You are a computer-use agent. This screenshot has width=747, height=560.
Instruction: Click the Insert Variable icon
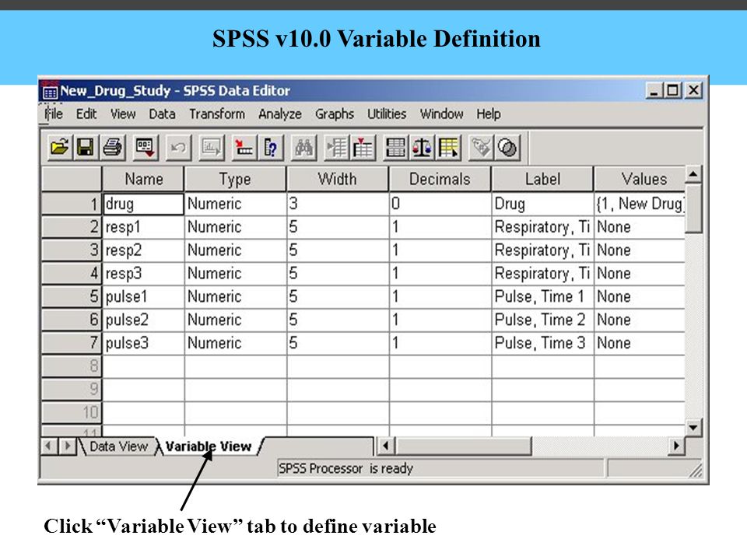pos(363,147)
